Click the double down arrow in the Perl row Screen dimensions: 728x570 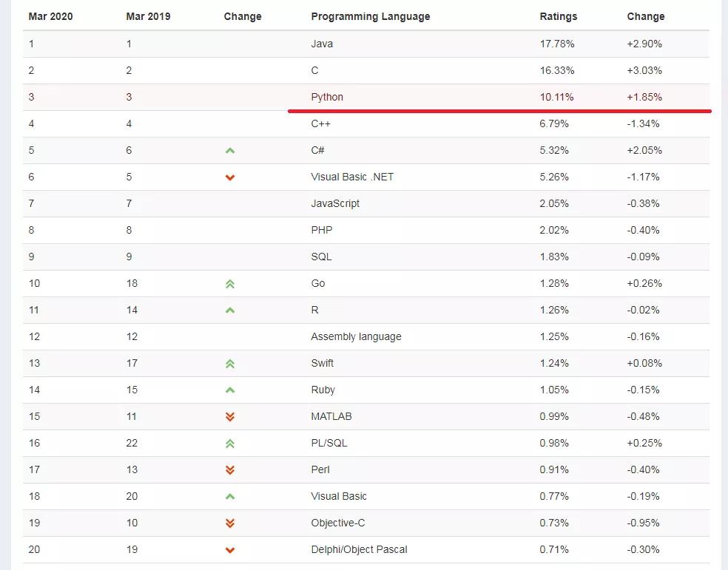pyautogui.click(x=230, y=470)
